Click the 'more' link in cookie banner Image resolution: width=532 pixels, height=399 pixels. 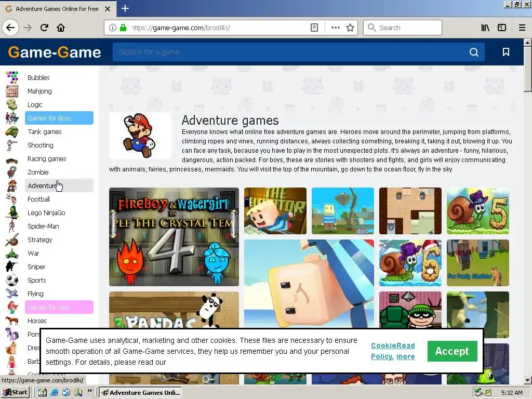pos(405,356)
